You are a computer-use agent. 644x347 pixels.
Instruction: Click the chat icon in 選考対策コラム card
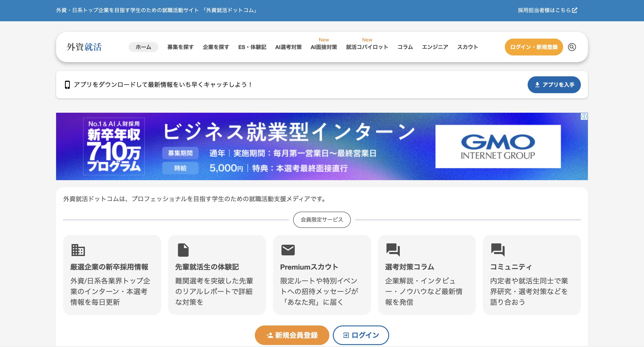click(393, 250)
